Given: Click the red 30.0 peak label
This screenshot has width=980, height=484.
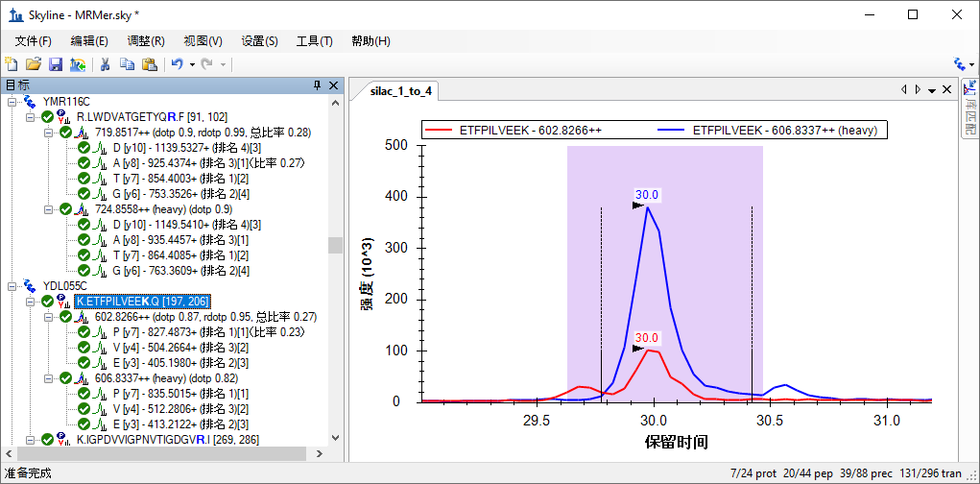Looking at the screenshot, I should pyautogui.click(x=647, y=338).
